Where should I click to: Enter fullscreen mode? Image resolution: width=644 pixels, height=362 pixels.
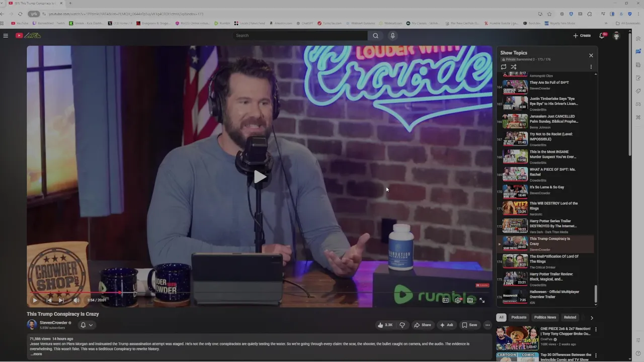[482, 300]
